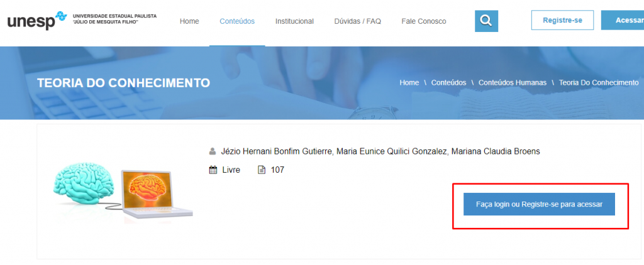Viewport: 644px width, 265px height.
Task: Open the Institucional menu item
Action: pos(294,21)
